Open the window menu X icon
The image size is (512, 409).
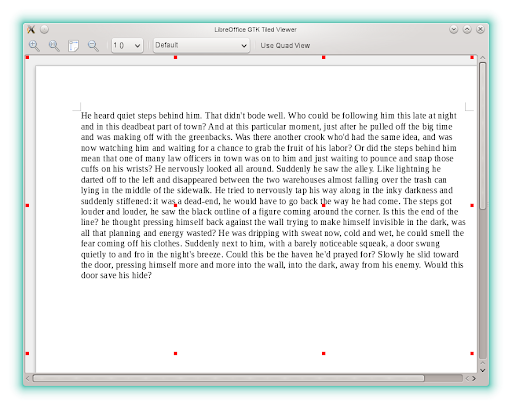31,30
